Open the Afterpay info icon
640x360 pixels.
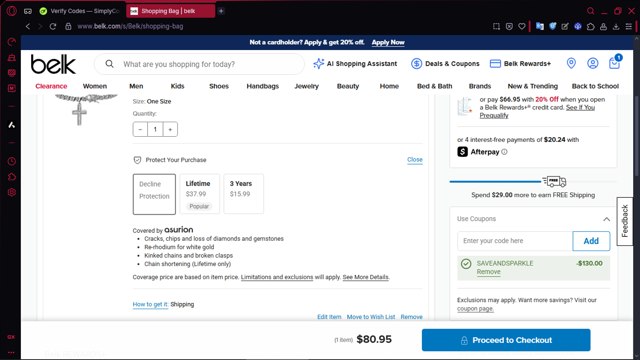tap(504, 152)
